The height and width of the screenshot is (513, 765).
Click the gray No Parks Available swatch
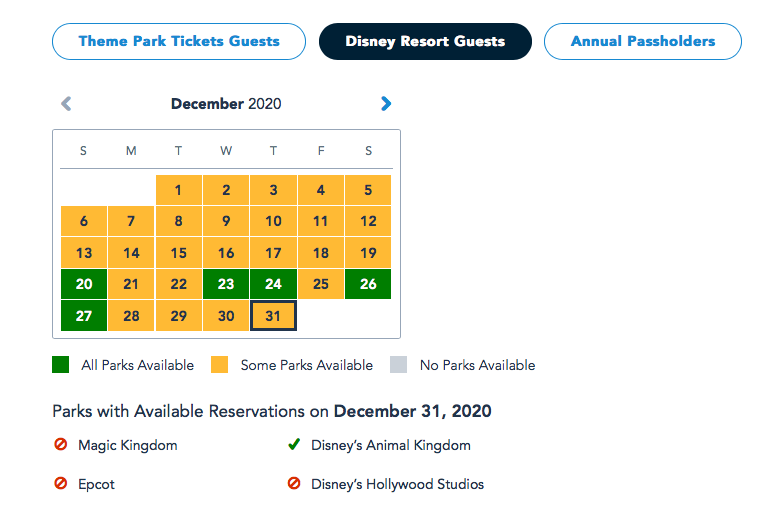coord(400,365)
